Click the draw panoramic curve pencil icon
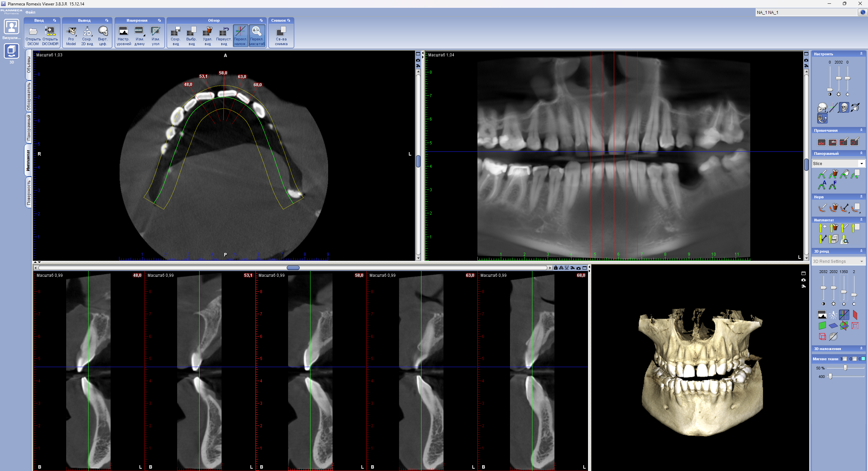Image resolution: width=868 pixels, height=471 pixels. point(822,175)
